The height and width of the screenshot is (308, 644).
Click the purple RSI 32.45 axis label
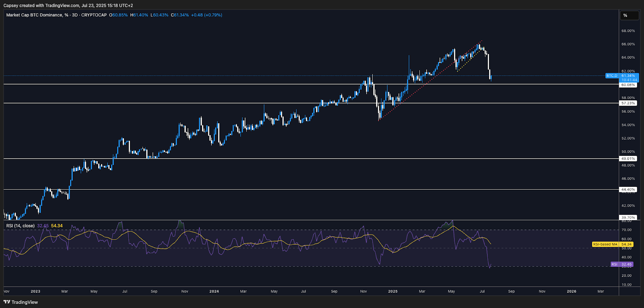tap(622, 265)
